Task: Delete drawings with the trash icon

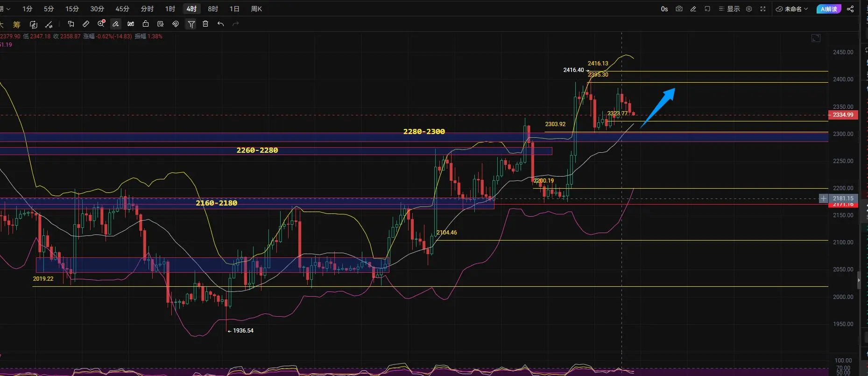Action: tap(205, 24)
